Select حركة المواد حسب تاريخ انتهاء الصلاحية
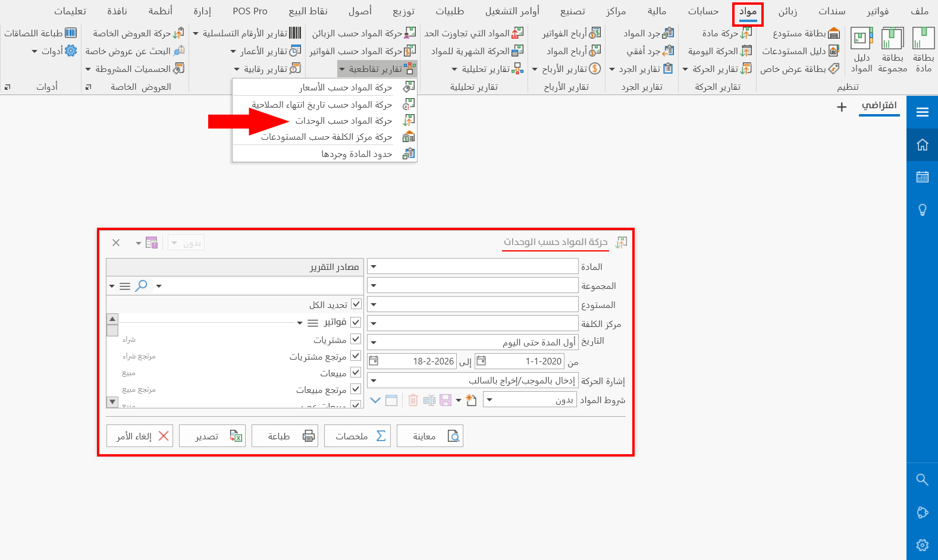Viewport: 938px width, 560px height. coord(325,105)
